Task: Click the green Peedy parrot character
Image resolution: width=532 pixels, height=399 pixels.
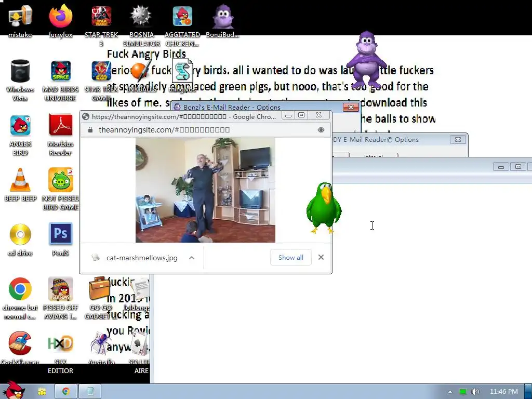Action: (324, 208)
